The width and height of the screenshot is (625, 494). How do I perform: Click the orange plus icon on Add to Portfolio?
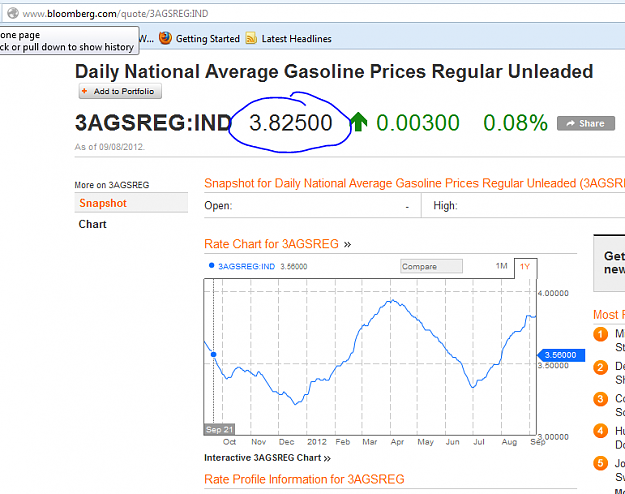84,91
